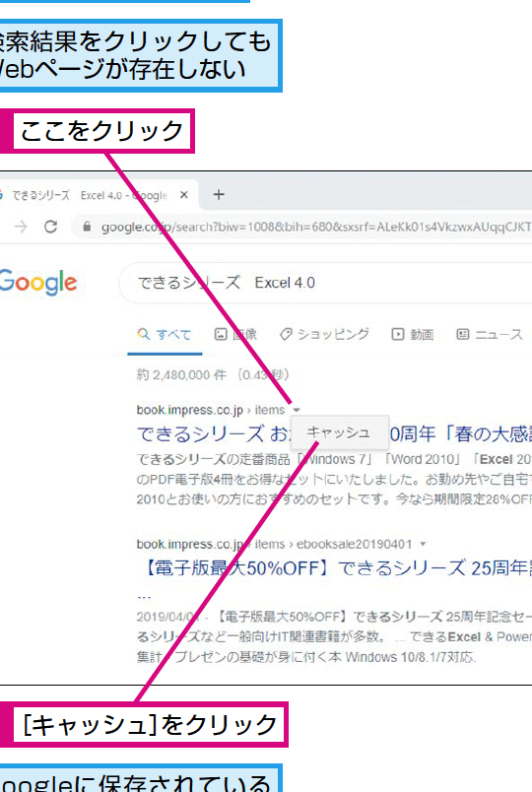Screen dimensions: 532x792
Task: Select the すべて search tab
Action: point(165,334)
